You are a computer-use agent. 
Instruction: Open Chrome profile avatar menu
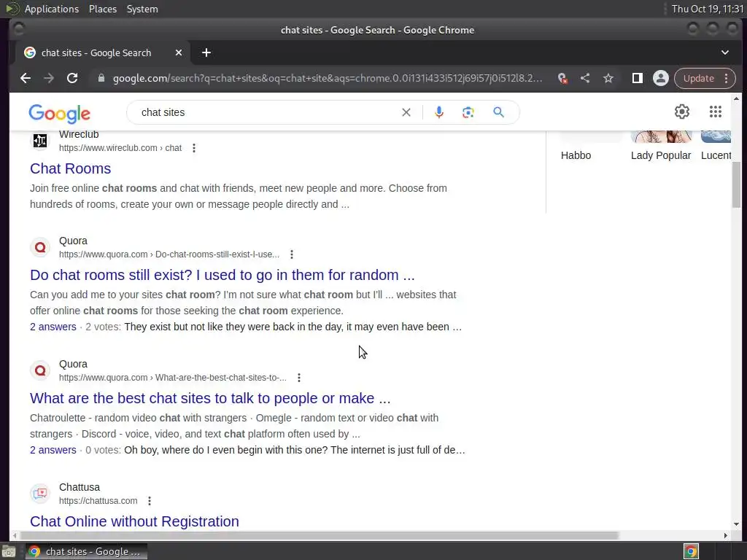tap(661, 78)
